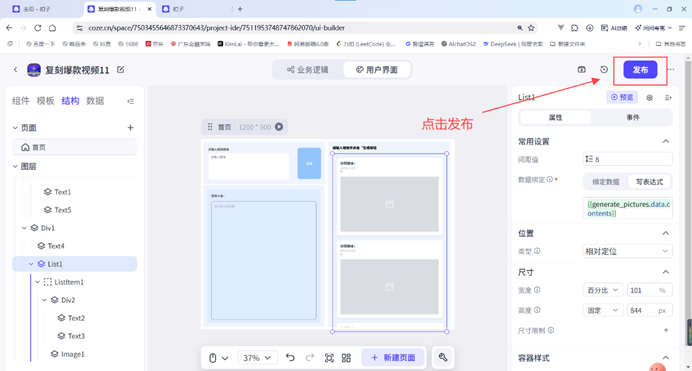
Task: Choose 绑定数据 binding option
Action: click(x=606, y=182)
